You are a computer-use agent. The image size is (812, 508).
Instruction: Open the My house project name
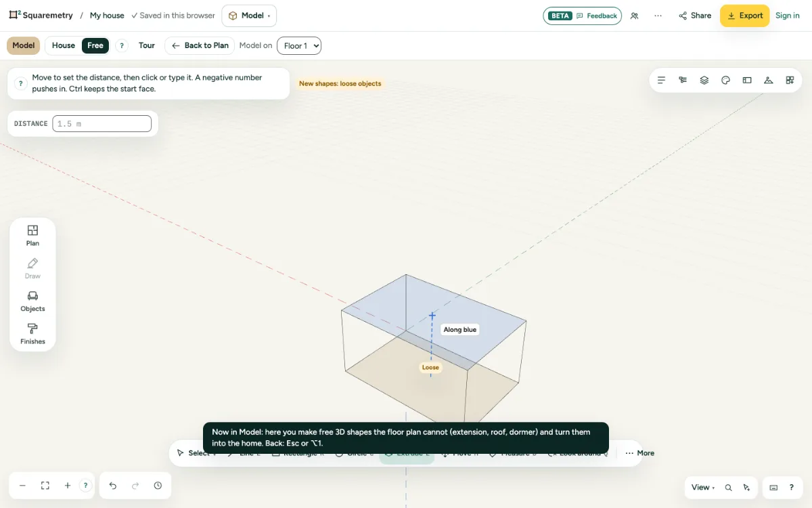tap(107, 16)
